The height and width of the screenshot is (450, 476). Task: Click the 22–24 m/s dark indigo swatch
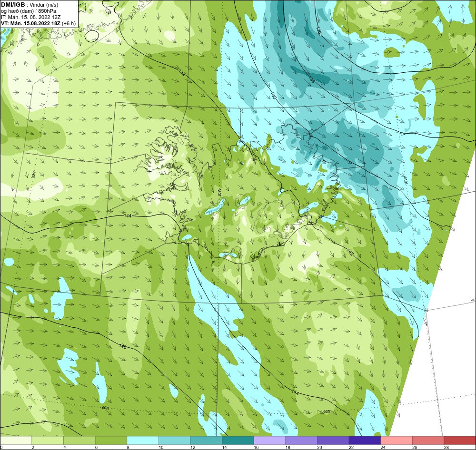(365, 440)
